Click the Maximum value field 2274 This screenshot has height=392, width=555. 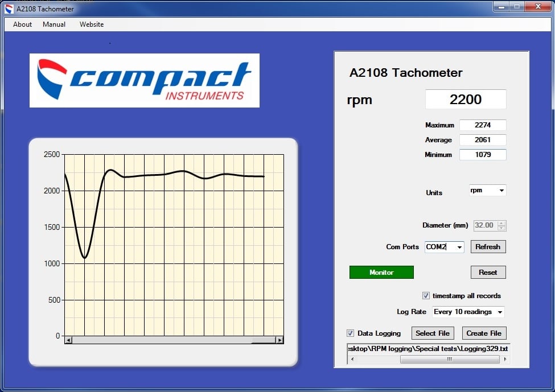483,125
